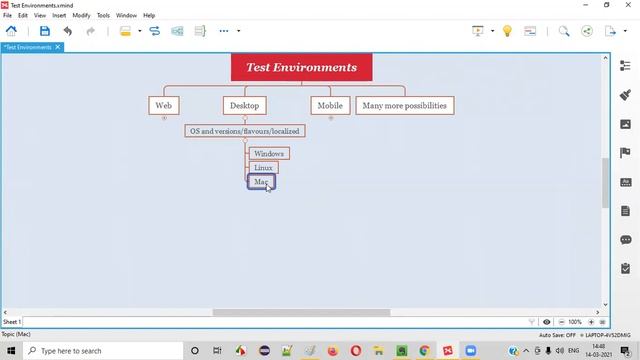Switch to the Sheet 1 tab

pos(11,322)
